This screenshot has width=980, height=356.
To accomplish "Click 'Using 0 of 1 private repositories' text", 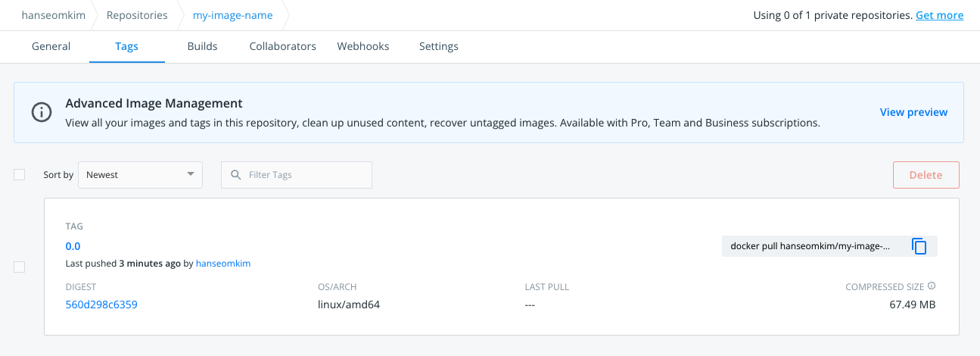I will click(x=833, y=15).
